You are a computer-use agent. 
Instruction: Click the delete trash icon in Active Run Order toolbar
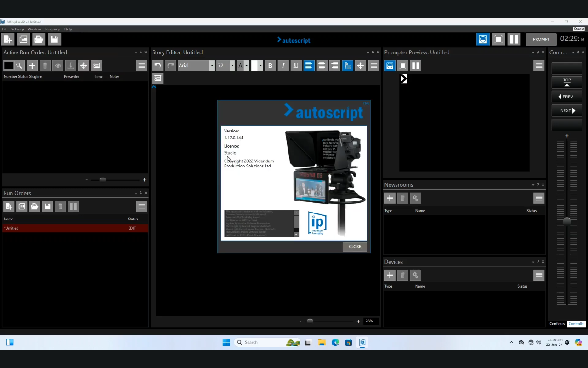coord(45,65)
